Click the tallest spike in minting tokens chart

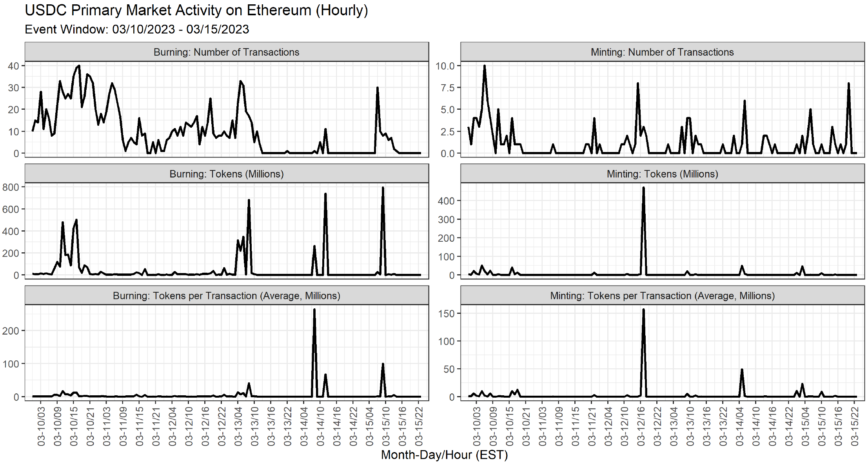[x=643, y=188]
